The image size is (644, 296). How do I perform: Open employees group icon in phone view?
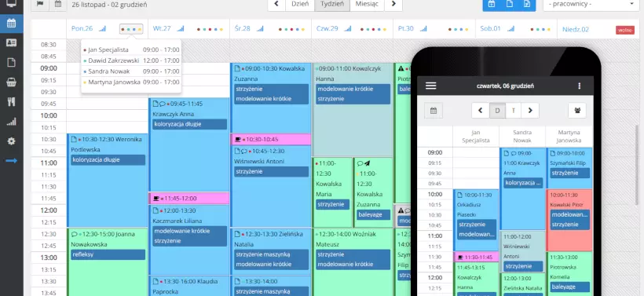tap(577, 111)
